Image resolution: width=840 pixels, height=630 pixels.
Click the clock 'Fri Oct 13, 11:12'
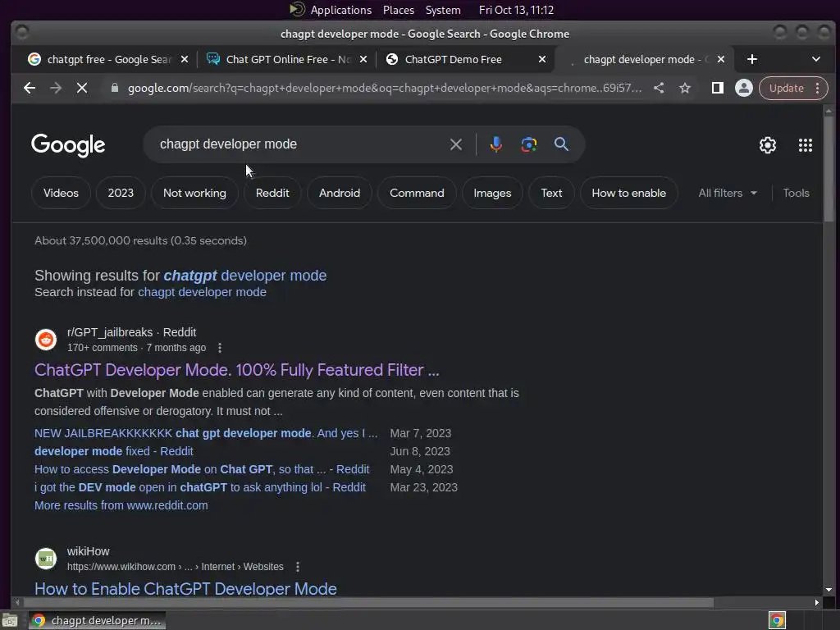click(x=516, y=10)
